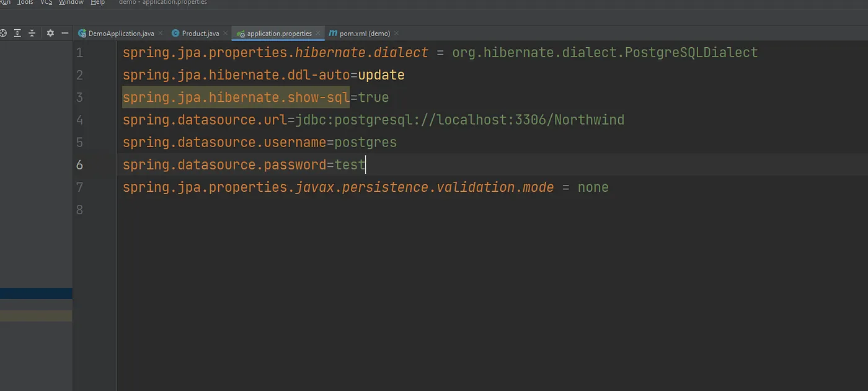The image size is (868, 391).
Task: Open the VCS menu
Action: pyautogui.click(x=46, y=2)
